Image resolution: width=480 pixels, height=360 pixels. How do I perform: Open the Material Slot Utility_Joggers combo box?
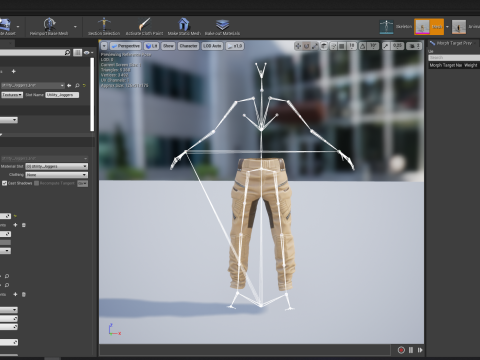pos(57,166)
